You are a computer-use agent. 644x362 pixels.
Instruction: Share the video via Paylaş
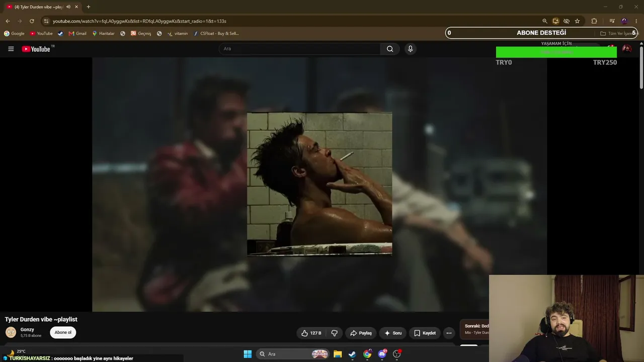[361, 333]
